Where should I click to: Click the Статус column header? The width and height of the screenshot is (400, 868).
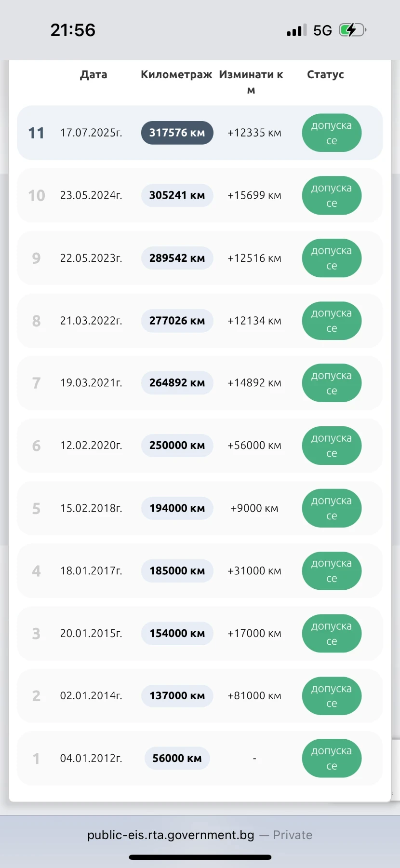(x=325, y=75)
